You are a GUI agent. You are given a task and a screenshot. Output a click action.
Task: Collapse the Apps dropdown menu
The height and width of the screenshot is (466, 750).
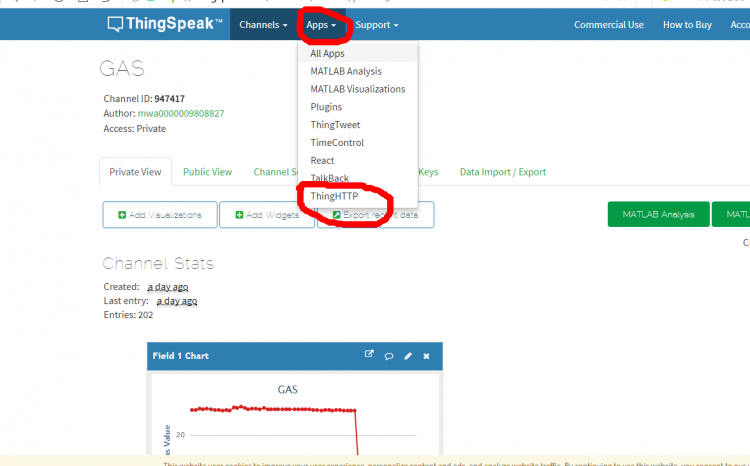[x=321, y=25]
